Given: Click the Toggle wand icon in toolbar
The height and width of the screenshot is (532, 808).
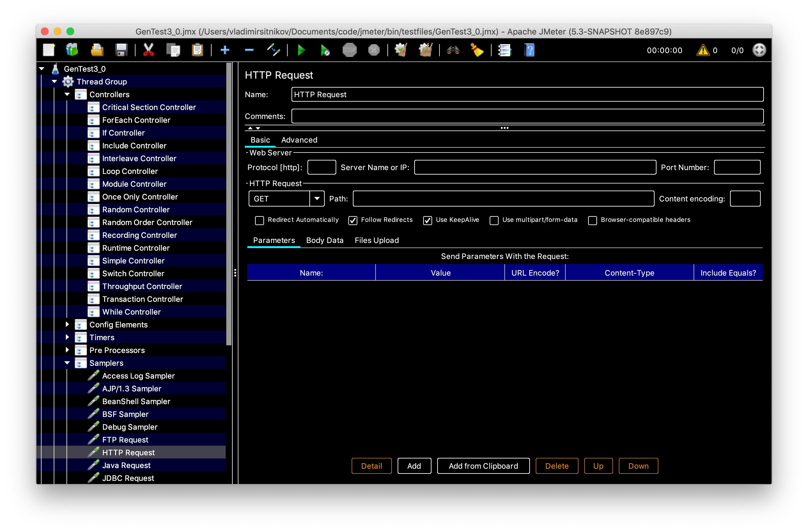Looking at the screenshot, I should pyautogui.click(x=273, y=50).
